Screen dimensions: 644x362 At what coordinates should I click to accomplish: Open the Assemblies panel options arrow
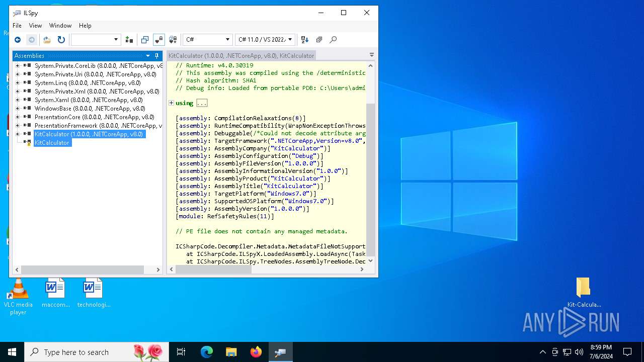[148, 56]
